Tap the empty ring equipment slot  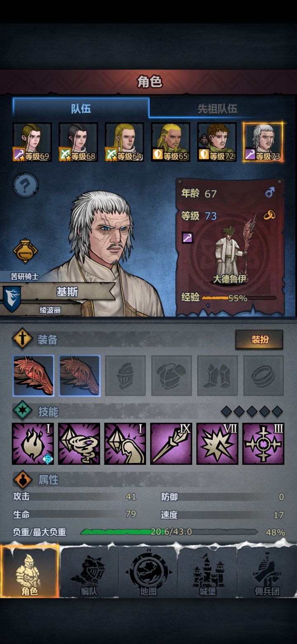[263, 376]
